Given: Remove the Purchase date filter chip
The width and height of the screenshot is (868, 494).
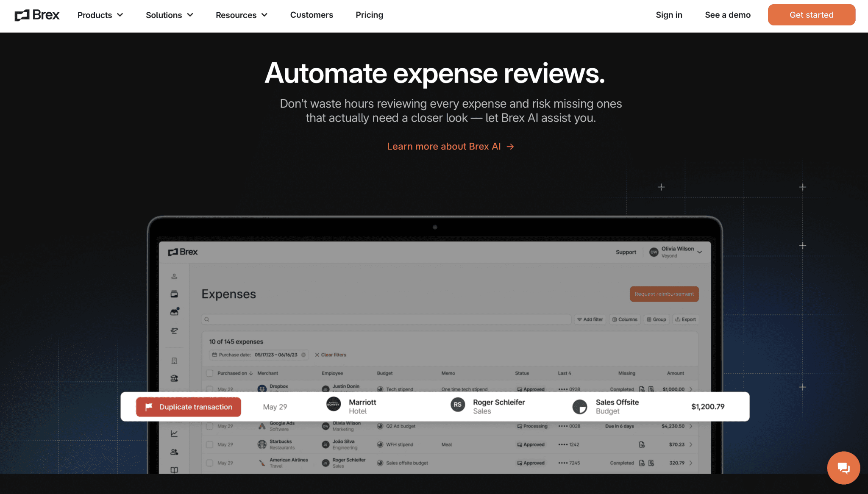Looking at the screenshot, I should 304,355.
